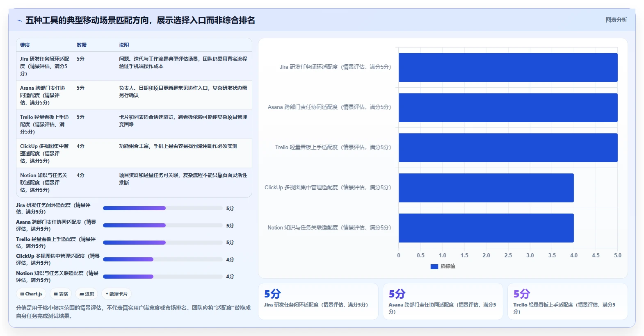The height and width of the screenshot is (336, 644).
Task: Click the Asana axis label in the chart
Action: click(329, 107)
